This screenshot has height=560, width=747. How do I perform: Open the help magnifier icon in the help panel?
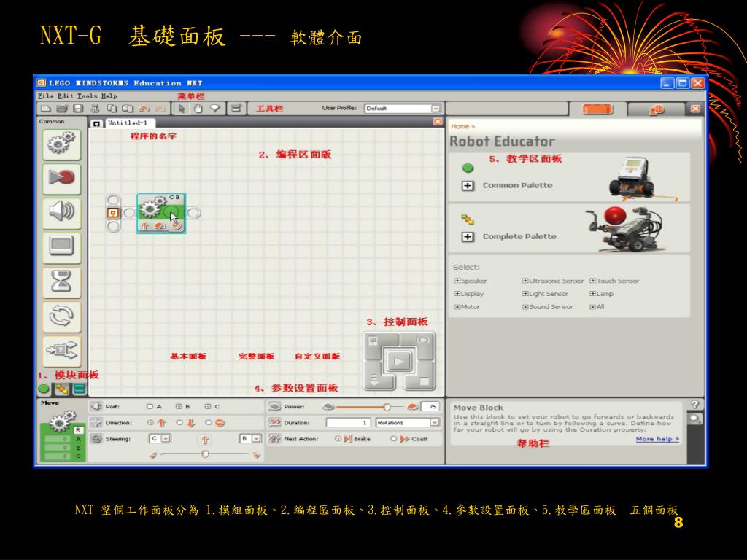point(695,419)
